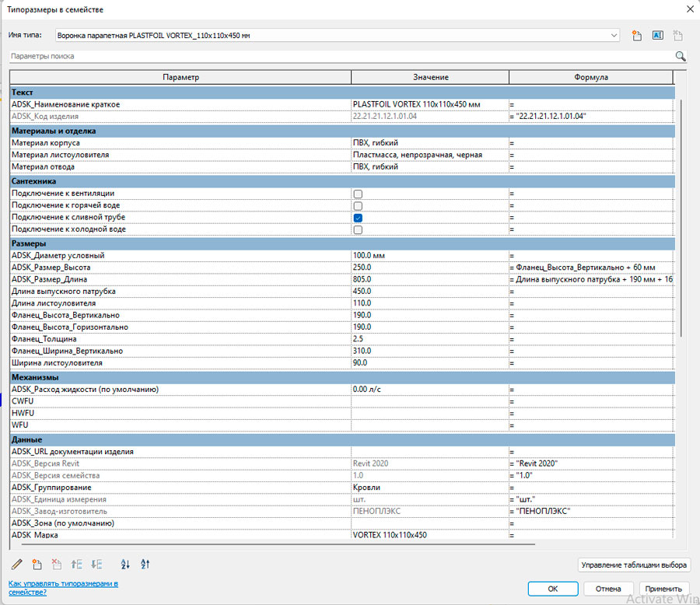Select the Механизмы group header

click(x=342, y=377)
